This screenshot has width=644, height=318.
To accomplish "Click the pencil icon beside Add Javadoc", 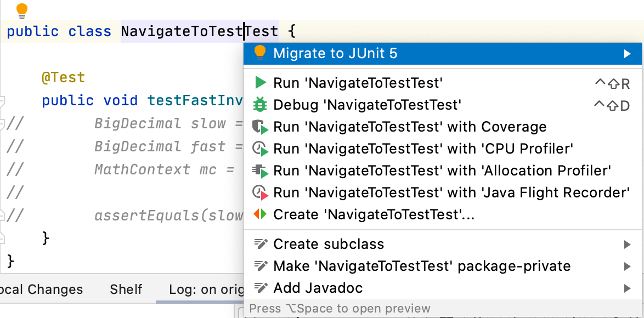I will coord(262,288).
